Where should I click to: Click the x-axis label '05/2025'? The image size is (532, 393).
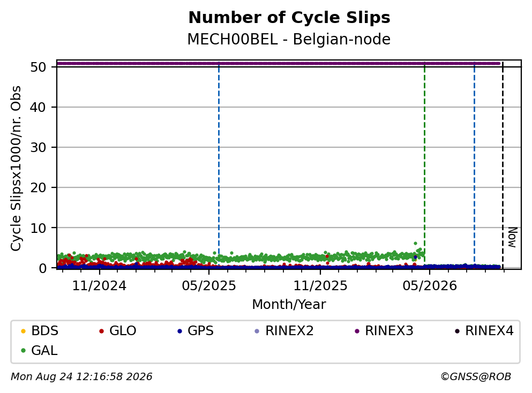(208, 286)
